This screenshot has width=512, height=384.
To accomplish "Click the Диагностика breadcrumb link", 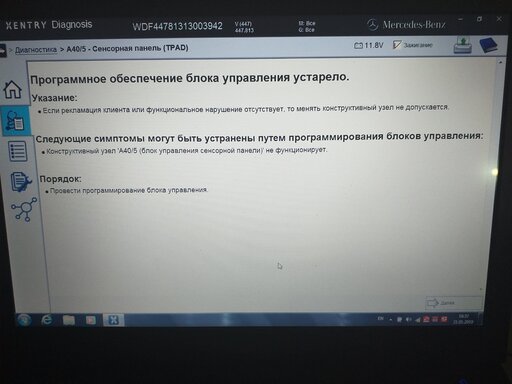I will click(x=36, y=50).
